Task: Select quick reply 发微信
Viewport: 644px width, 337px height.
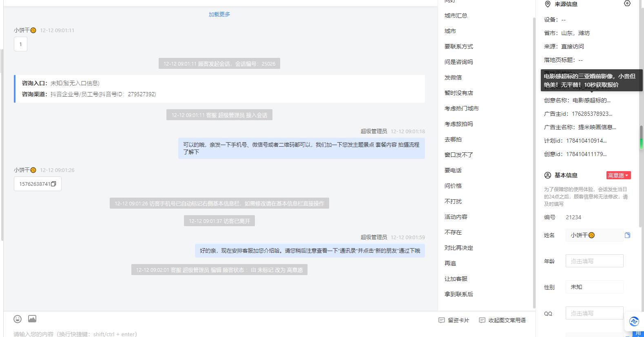Action: pyautogui.click(x=453, y=77)
